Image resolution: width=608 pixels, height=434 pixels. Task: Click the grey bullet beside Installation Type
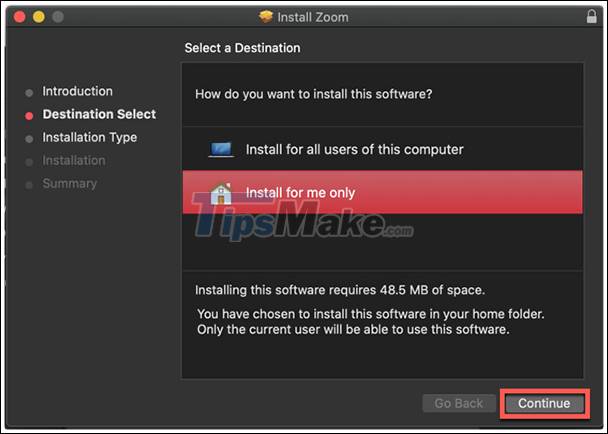click(29, 139)
